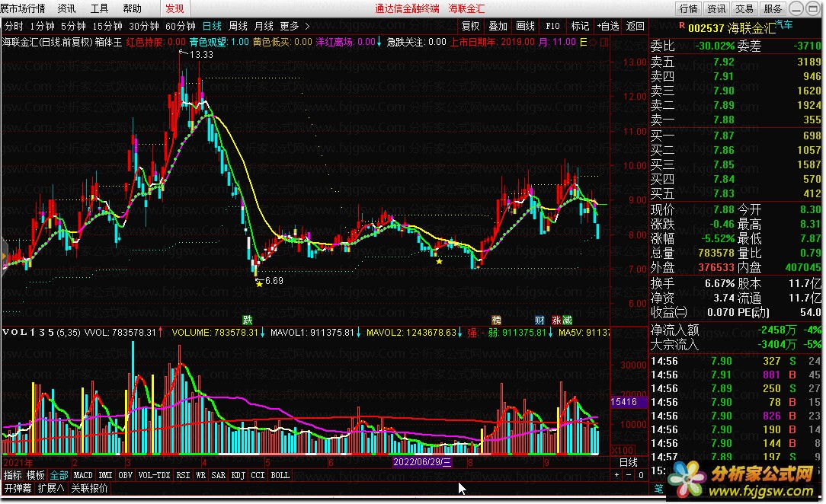
Task: Select the 30分钟 period
Action: coord(144,26)
